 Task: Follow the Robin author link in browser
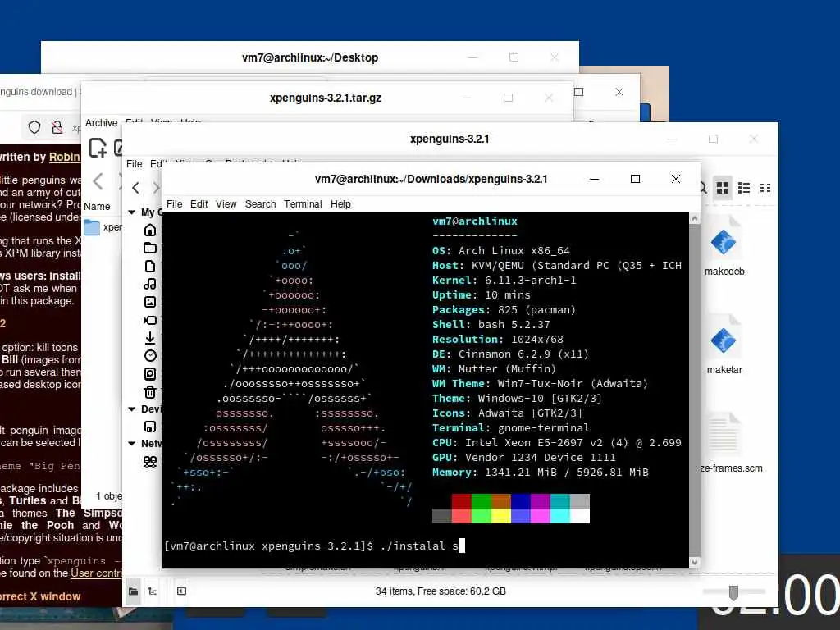[x=64, y=157]
